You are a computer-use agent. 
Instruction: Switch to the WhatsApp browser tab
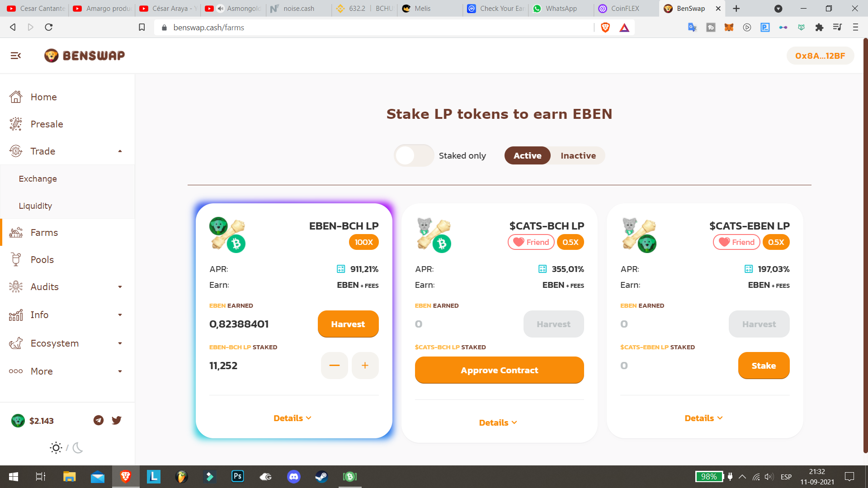pos(561,9)
